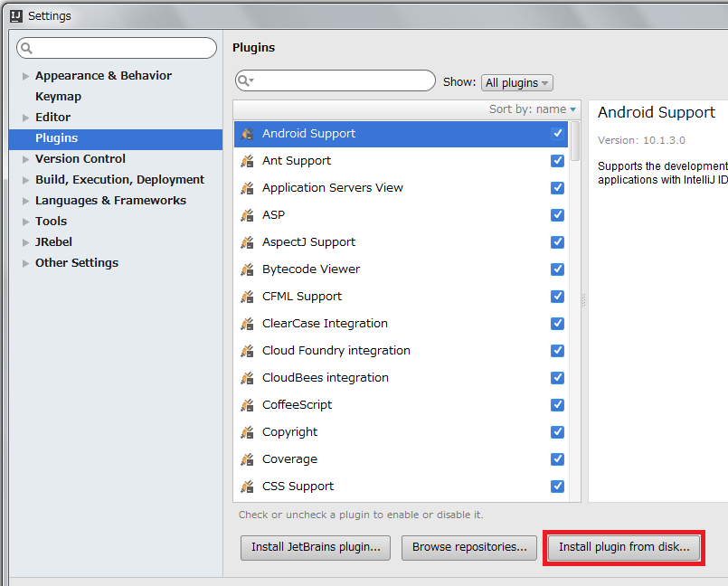This screenshot has height=586, width=728.
Task: Disable the Coverage plugin checkbox
Action: pos(557,459)
